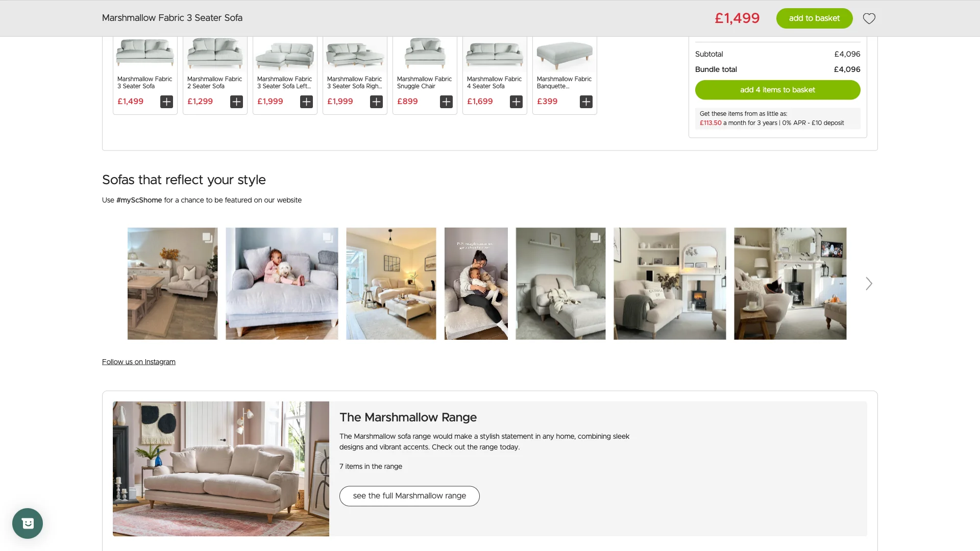Image resolution: width=980 pixels, height=551 pixels.
Task: Click see the full Marshmallow range
Action: (409, 496)
